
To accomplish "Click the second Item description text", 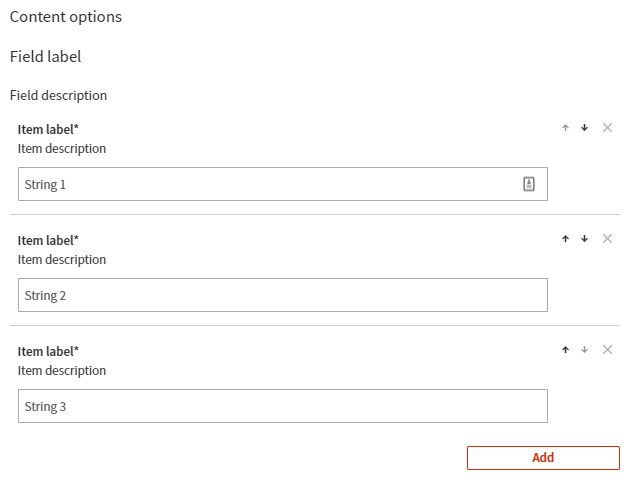I will click(x=62, y=260).
